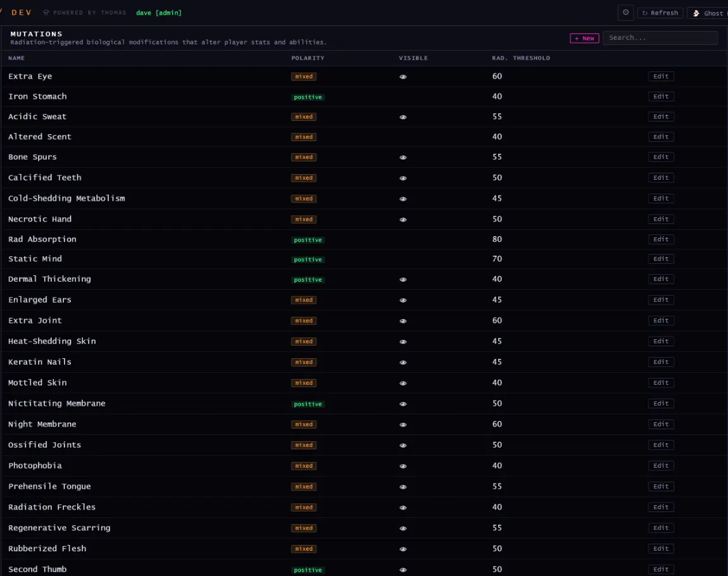Screen dimensions: 728x576
Task: Sort by the VISIBLE column header
Action: coord(413,58)
